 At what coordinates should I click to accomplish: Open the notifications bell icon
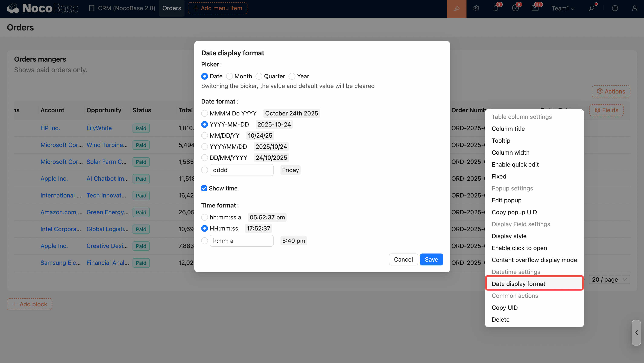496,9
